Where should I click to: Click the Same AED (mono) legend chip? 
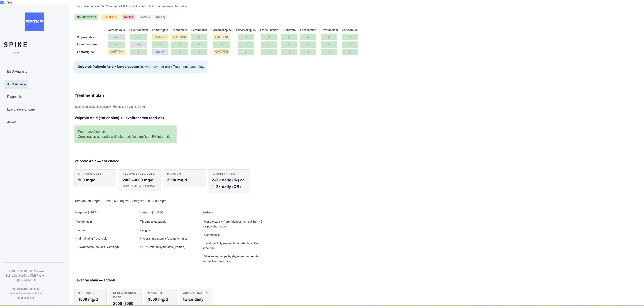click(x=152, y=17)
